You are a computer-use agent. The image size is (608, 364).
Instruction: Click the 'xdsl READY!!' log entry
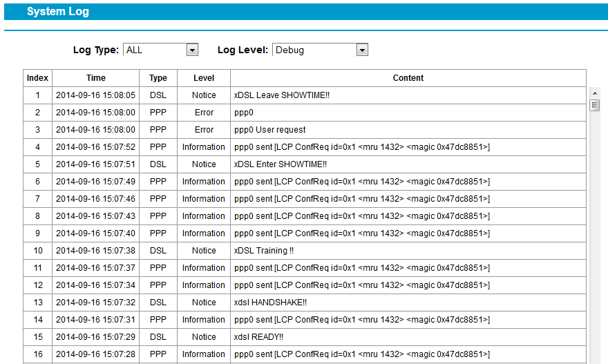coord(258,337)
